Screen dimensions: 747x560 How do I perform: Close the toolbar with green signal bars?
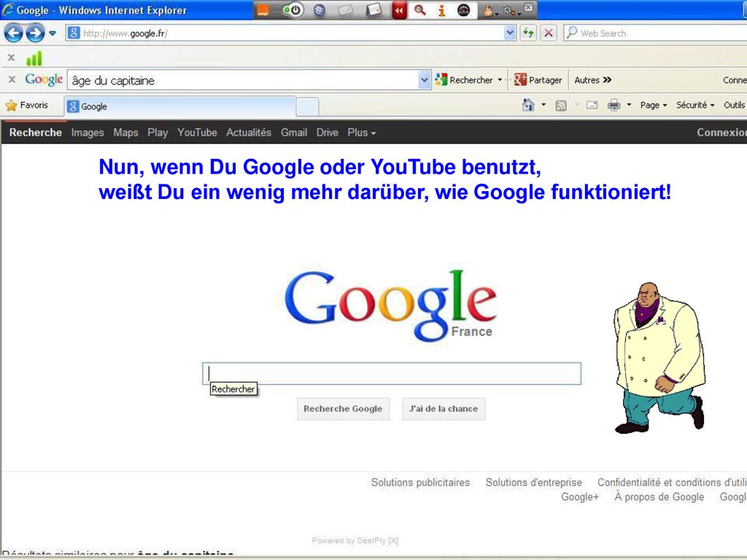(x=12, y=58)
